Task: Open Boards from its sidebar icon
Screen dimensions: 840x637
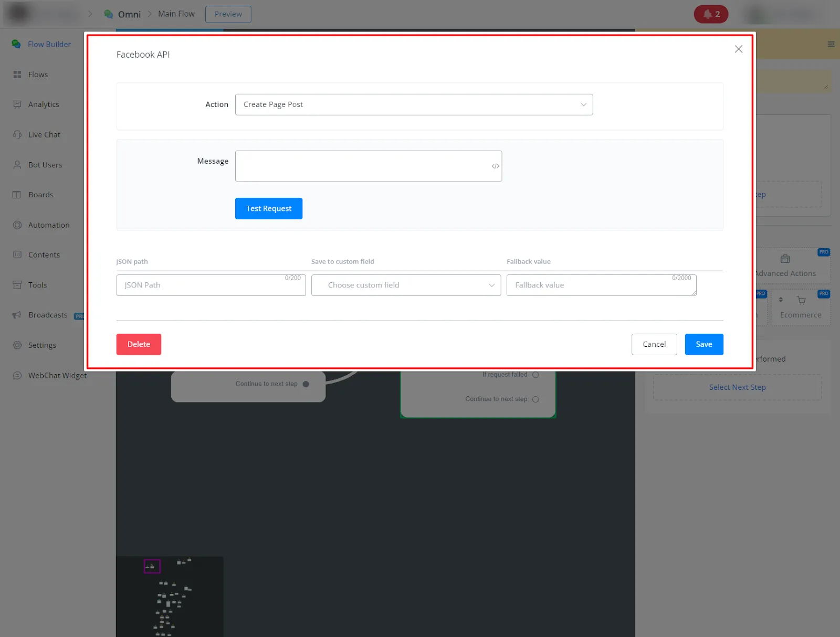Action: (17, 195)
